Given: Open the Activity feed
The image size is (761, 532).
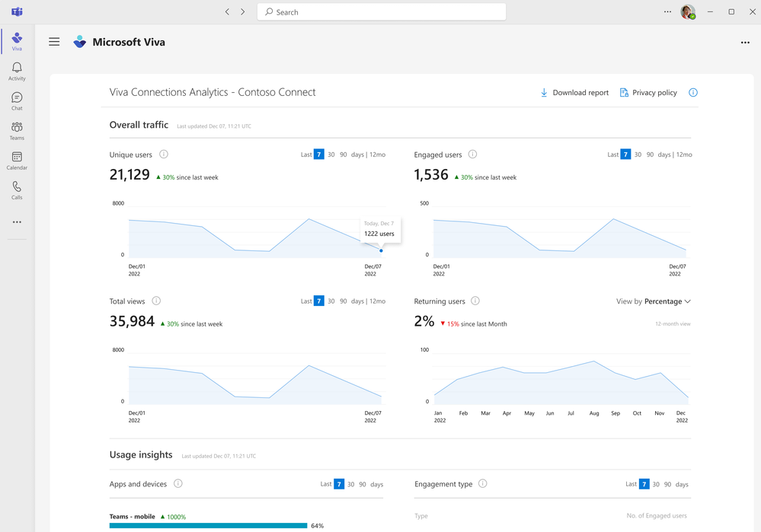Looking at the screenshot, I should point(17,72).
